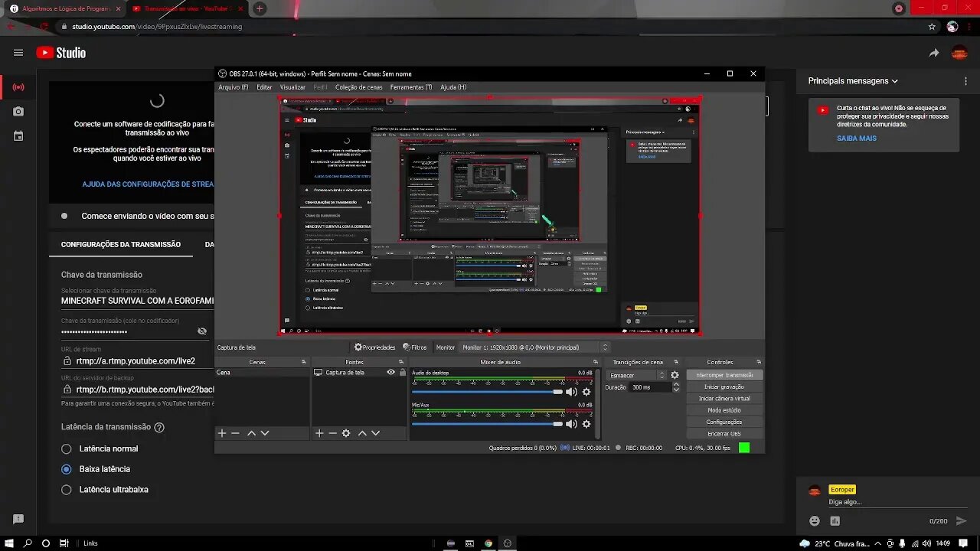
Task: Add a new source in Fontes panel
Action: coord(319,433)
